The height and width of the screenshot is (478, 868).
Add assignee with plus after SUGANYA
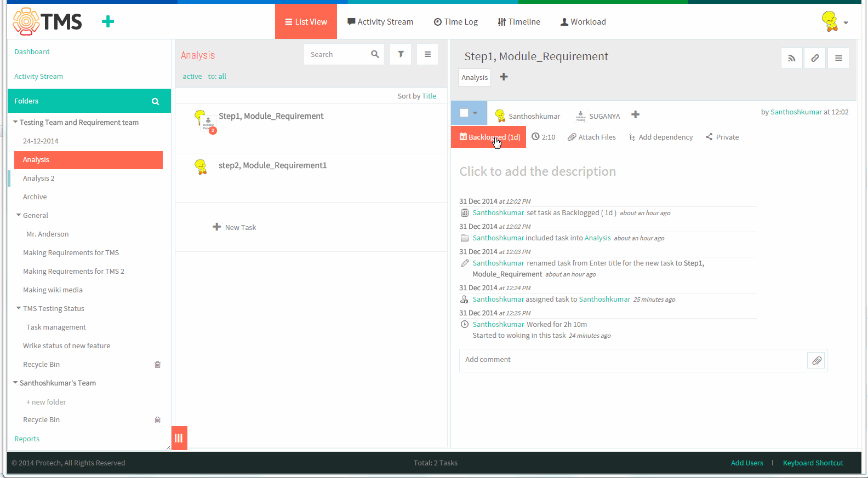pos(635,114)
